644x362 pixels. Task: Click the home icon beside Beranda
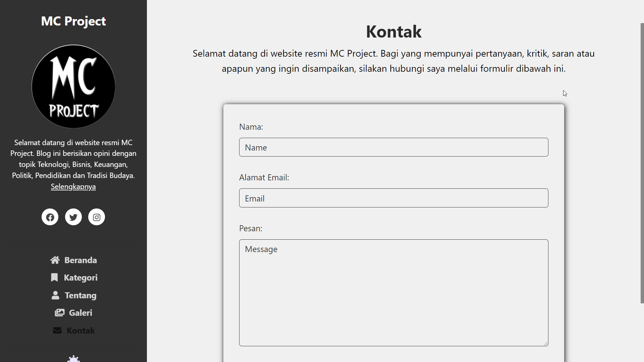click(x=55, y=260)
